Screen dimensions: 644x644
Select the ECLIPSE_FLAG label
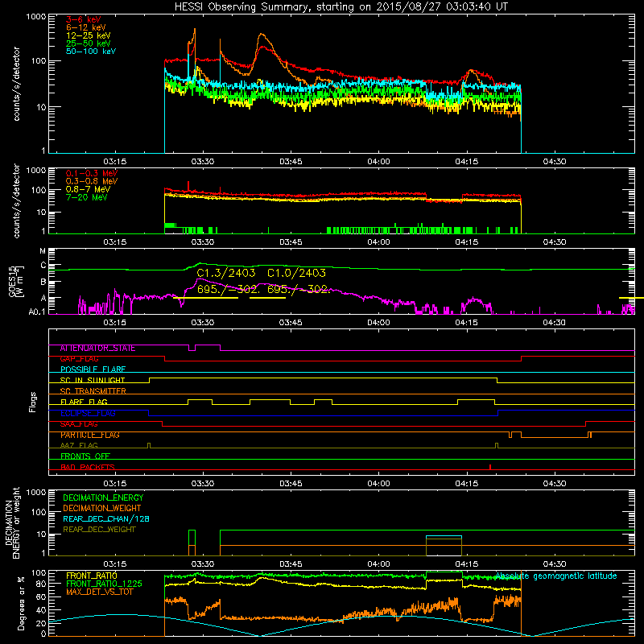[x=88, y=413]
